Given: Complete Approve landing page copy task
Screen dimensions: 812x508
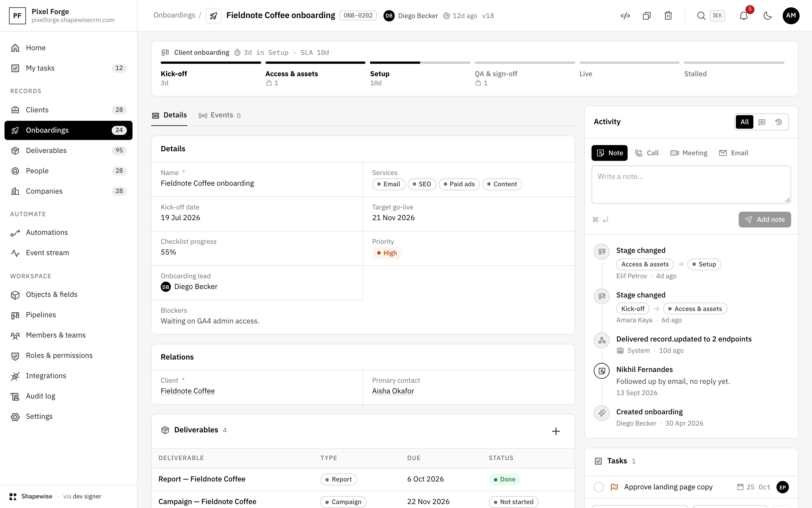Looking at the screenshot, I should coord(599,487).
